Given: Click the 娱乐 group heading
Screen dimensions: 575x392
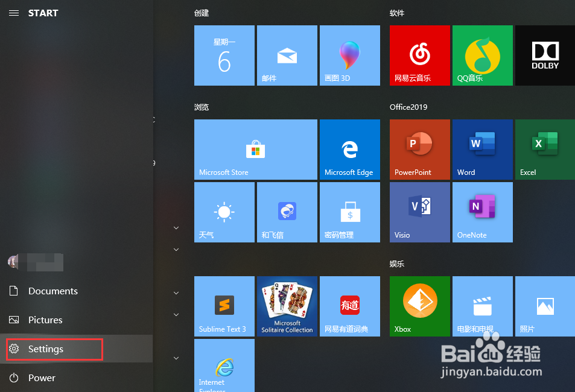Looking at the screenshot, I should [397, 264].
